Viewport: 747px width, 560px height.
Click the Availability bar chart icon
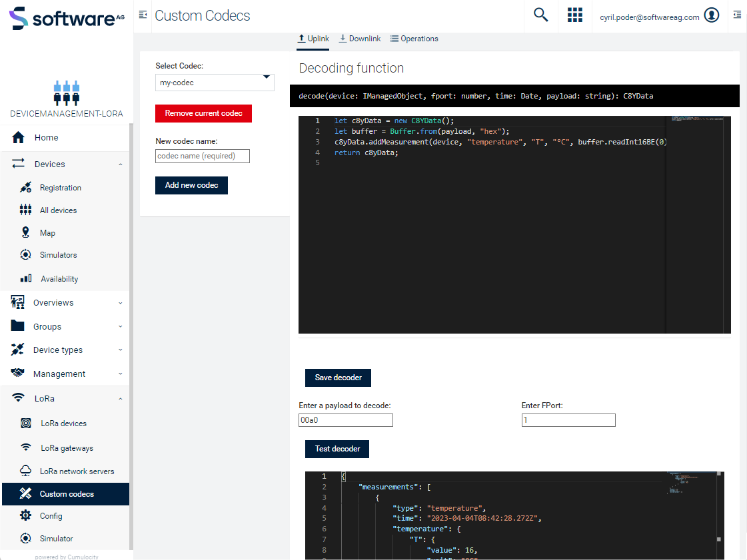26,278
